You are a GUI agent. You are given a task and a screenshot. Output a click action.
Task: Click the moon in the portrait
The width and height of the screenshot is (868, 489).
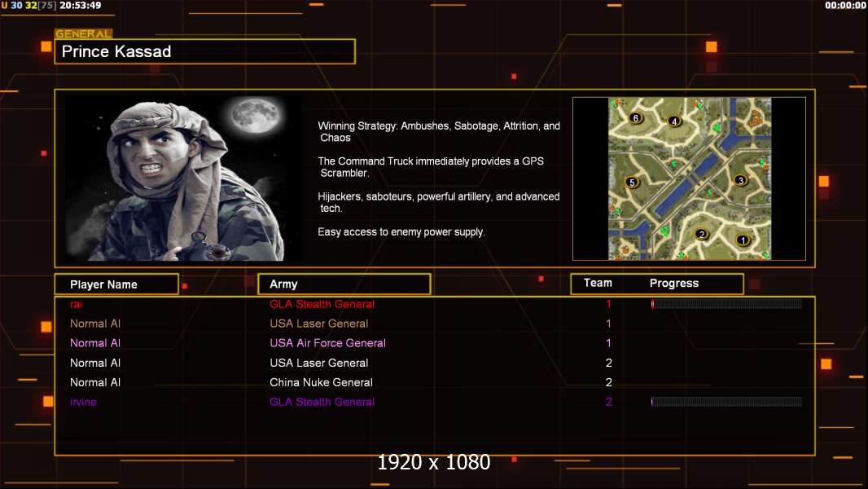(x=256, y=115)
